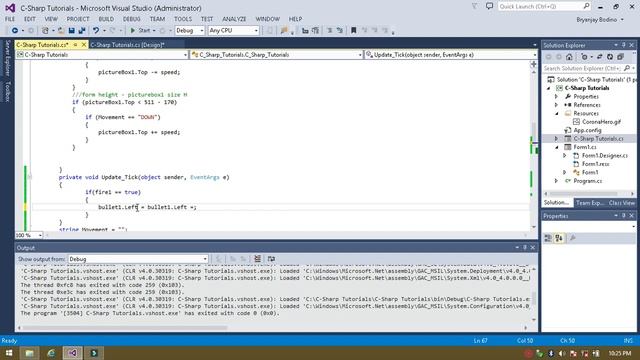Switch to C-Sharp Tutorials.cs [Design] tab
The image size is (640, 360).
pyautogui.click(x=127, y=45)
